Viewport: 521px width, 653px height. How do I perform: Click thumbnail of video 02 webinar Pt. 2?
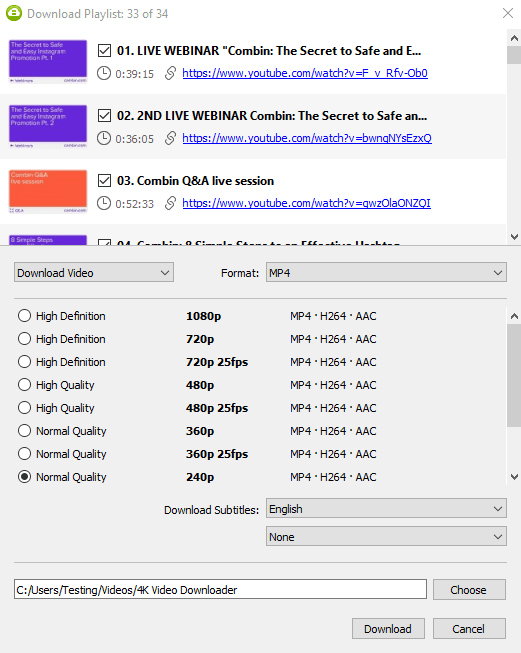(48, 127)
